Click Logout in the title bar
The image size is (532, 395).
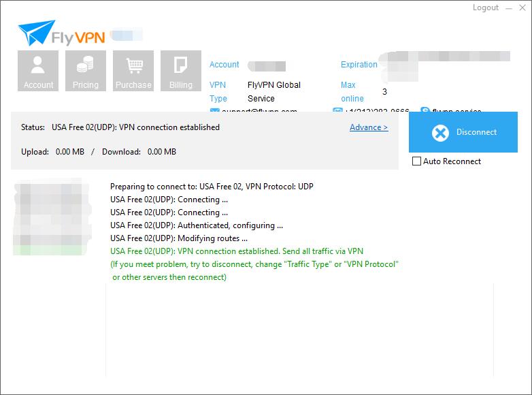pyautogui.click(x=486, y=7)
